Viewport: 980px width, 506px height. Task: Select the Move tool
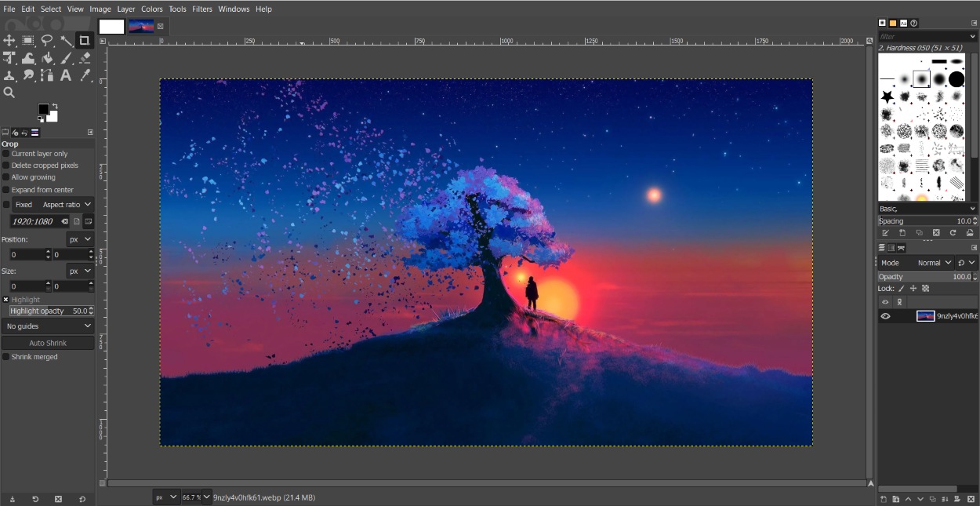point(9,41)
